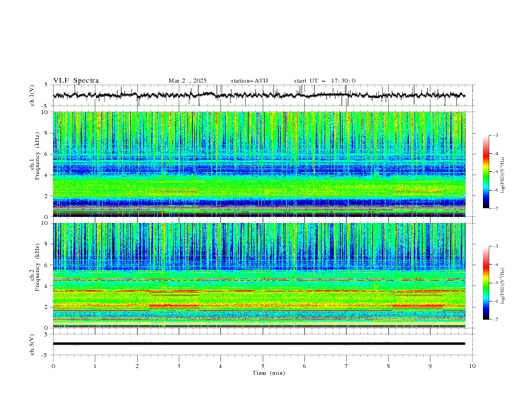
Task: Click tick label '8' on the Time axis
Action: (388, 366)
